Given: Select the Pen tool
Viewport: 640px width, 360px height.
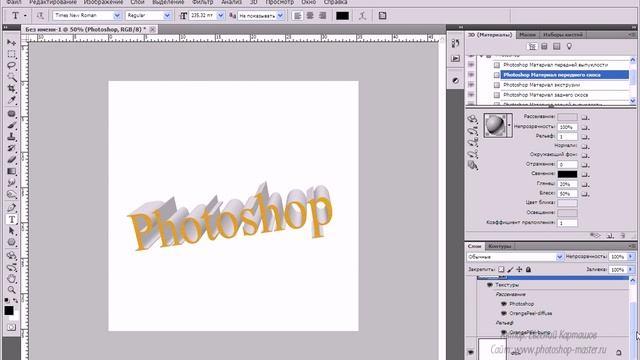Looking at the screenshot, I should 11,208.
